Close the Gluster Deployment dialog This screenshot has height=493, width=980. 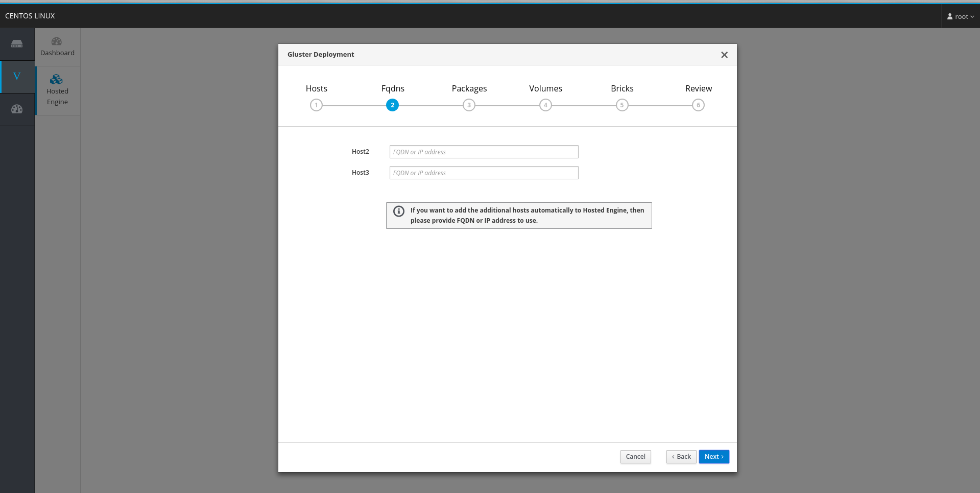tap(724, 55)
